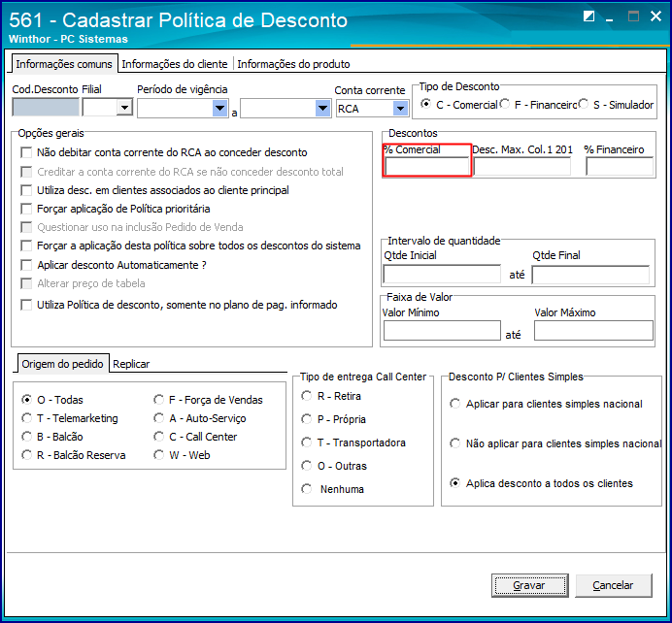Select the Origem do pedido tab
672x623 pixels.
[62, 364]
